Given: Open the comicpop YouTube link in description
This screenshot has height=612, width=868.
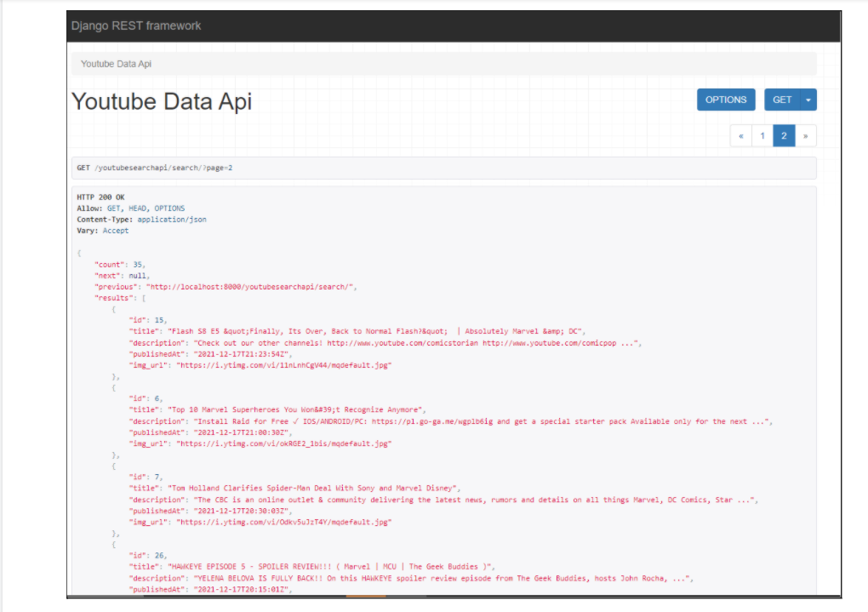Looking at the screenshot, I should (549, 343).
